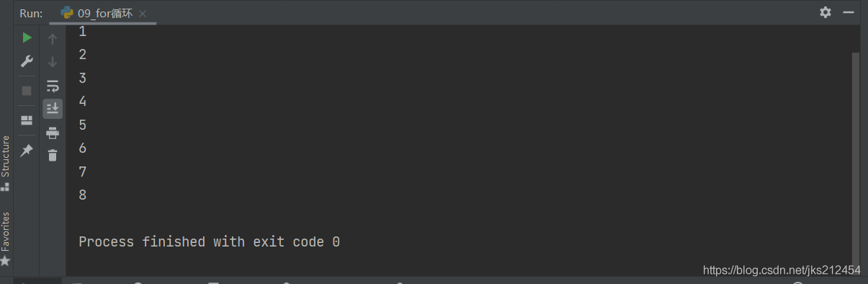Open the Favorites side tool window
This screenshot has height=284, width=868.
pos(6,239)
